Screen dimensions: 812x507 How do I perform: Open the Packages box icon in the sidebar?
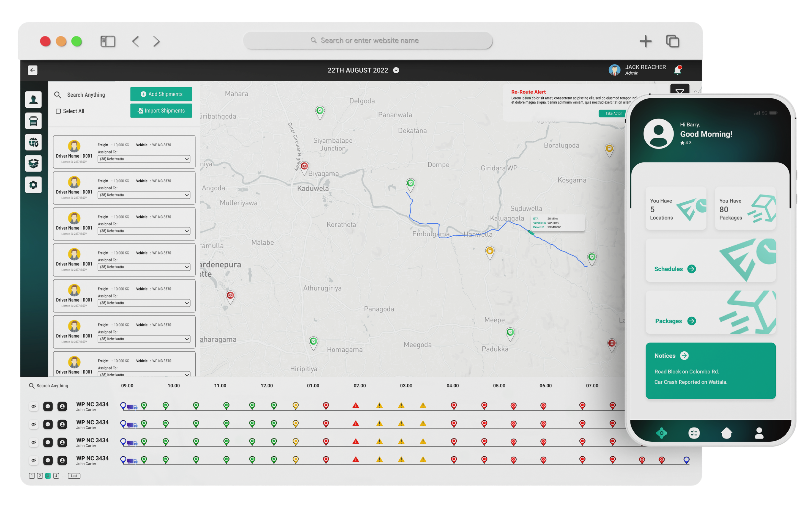click(33, 164)
